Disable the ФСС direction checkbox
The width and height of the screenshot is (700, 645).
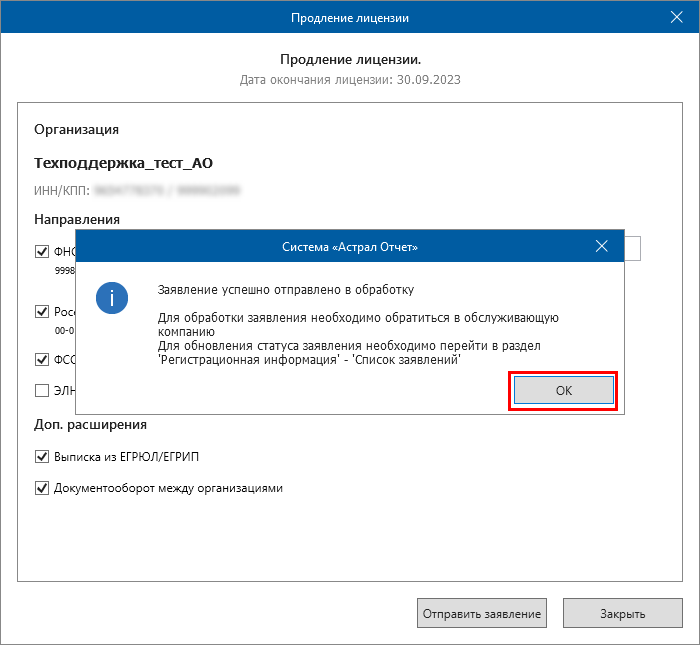[x=42, y=359]
